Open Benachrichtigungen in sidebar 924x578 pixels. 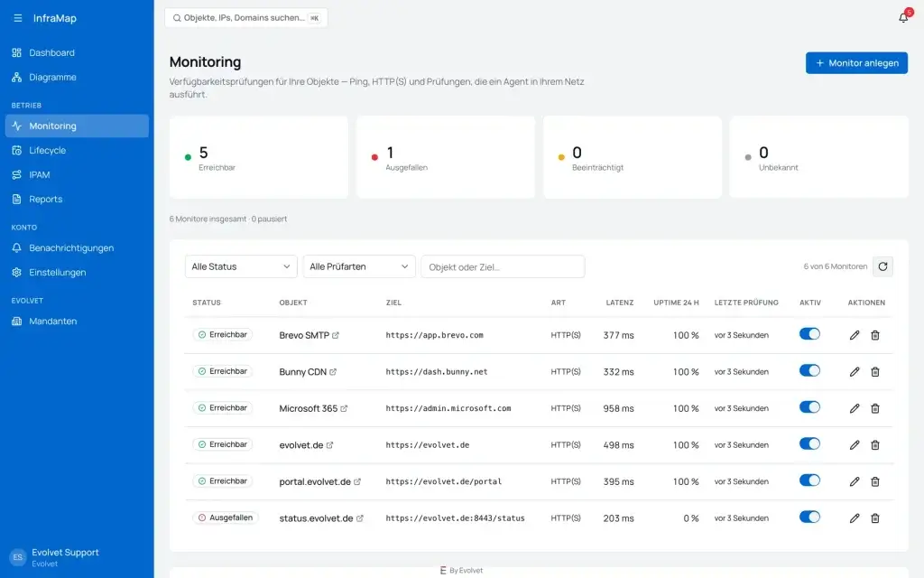(77, 247)
